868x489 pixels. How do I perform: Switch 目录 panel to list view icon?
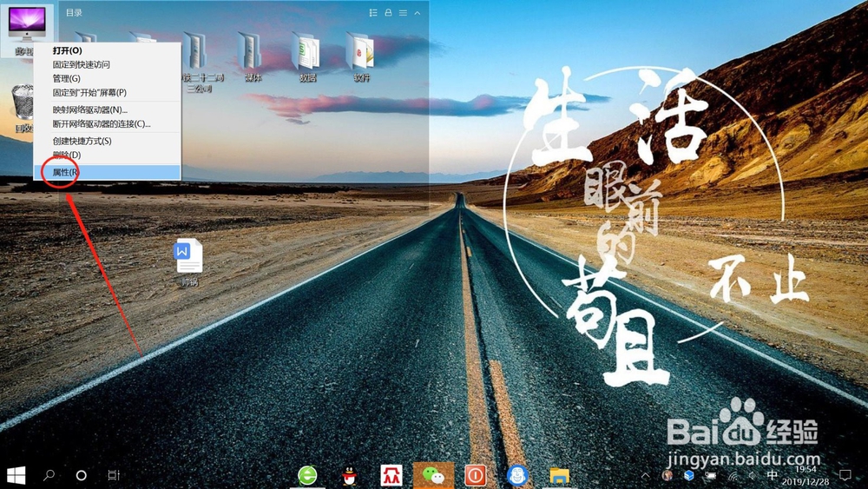coord(373,12)
